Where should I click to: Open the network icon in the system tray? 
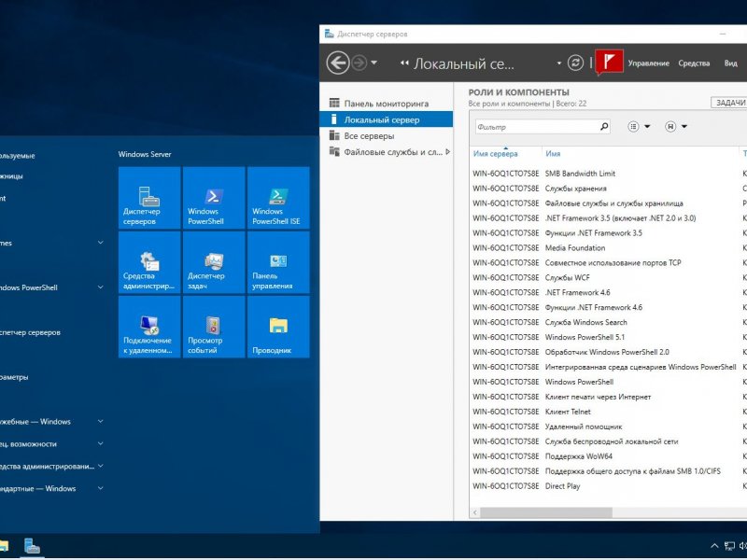(x=729, y=546)
